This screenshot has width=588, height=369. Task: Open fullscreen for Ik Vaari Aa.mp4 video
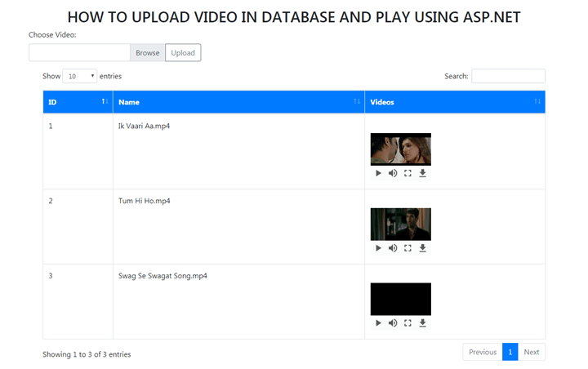[408, 173]
